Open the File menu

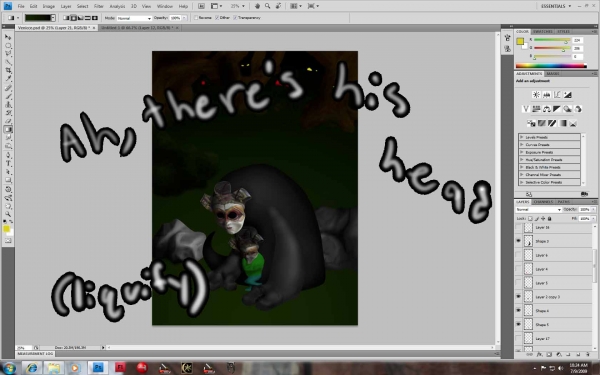21,6
